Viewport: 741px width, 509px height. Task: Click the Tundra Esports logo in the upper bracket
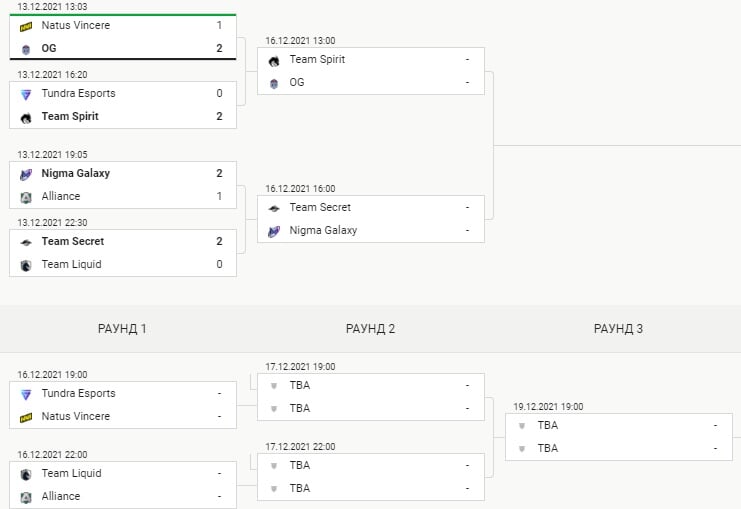coord(26,93)
